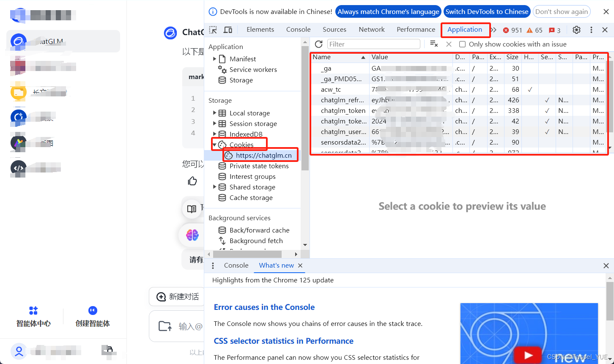Clear all cookies with filter-clear icon
Screen dimensions: 614x364
pyautogui.click(x=434, y=44)
